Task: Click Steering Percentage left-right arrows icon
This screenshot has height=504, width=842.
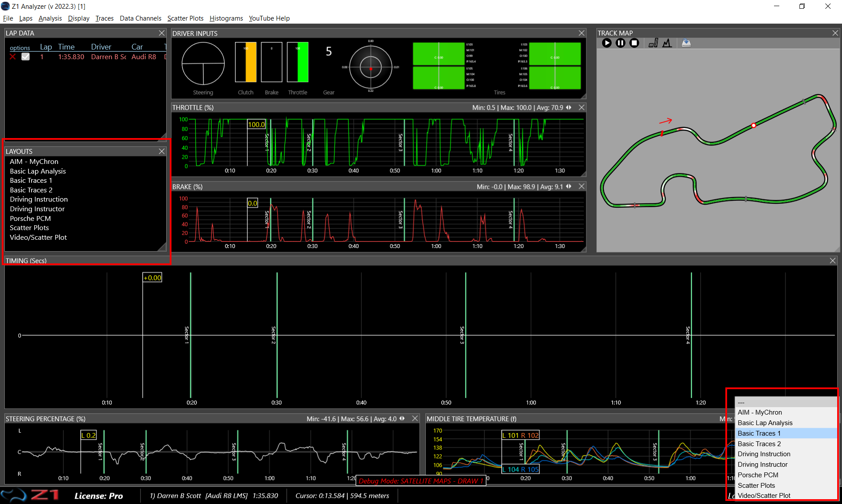Action: click(402, 419)
